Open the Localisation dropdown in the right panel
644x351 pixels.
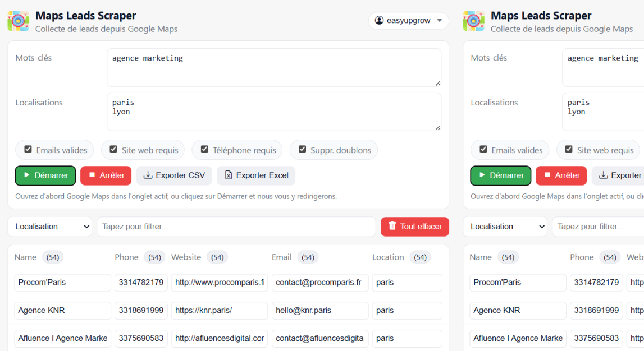pyautogui.click(x=505, y=227)
